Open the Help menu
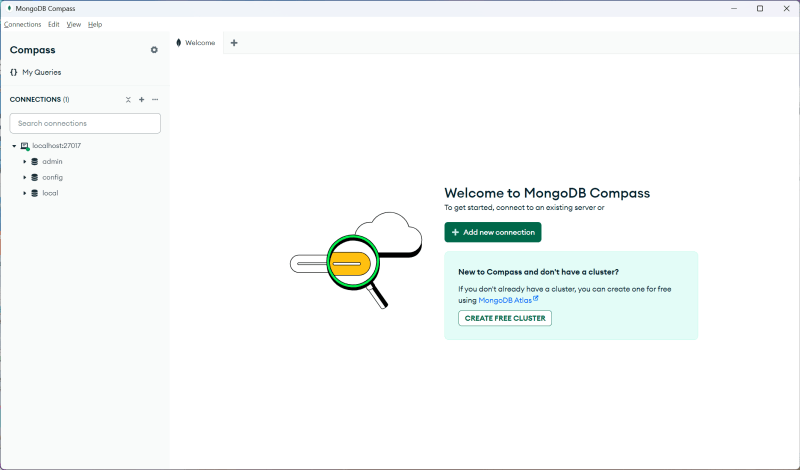800x470 pixels. [95, 24]
